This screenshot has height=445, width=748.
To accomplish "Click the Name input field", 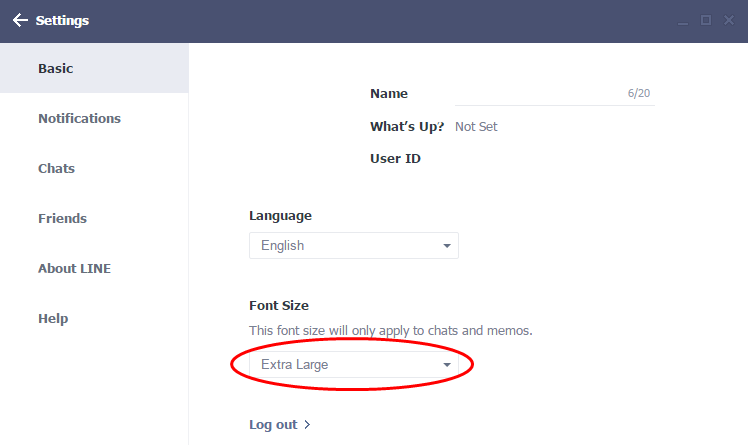I will (538, 93).
